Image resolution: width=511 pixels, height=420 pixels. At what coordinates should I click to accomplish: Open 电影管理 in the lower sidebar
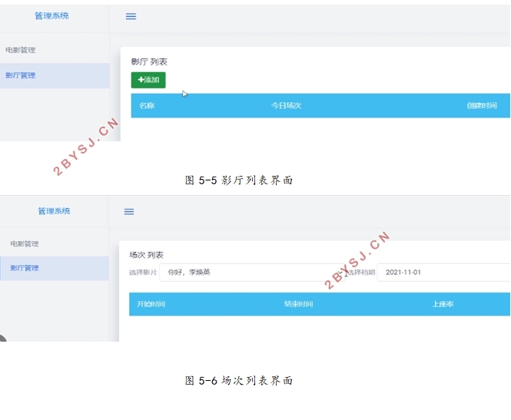coord(25,243)
